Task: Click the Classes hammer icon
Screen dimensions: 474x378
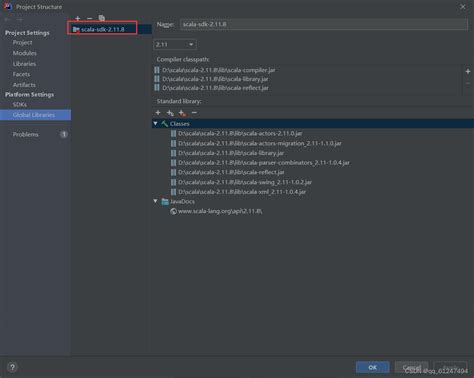Action: (x=164, y=124)
